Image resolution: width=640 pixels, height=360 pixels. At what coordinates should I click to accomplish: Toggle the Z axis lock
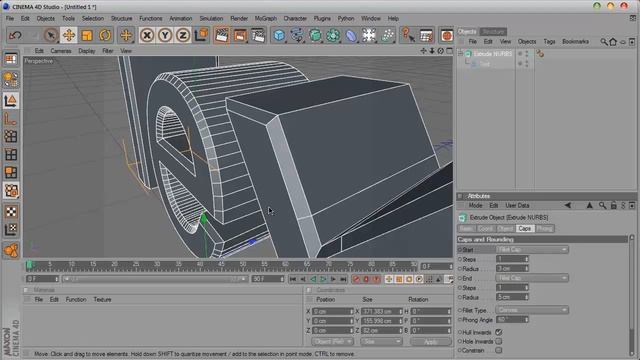click(x=183, y=36)
